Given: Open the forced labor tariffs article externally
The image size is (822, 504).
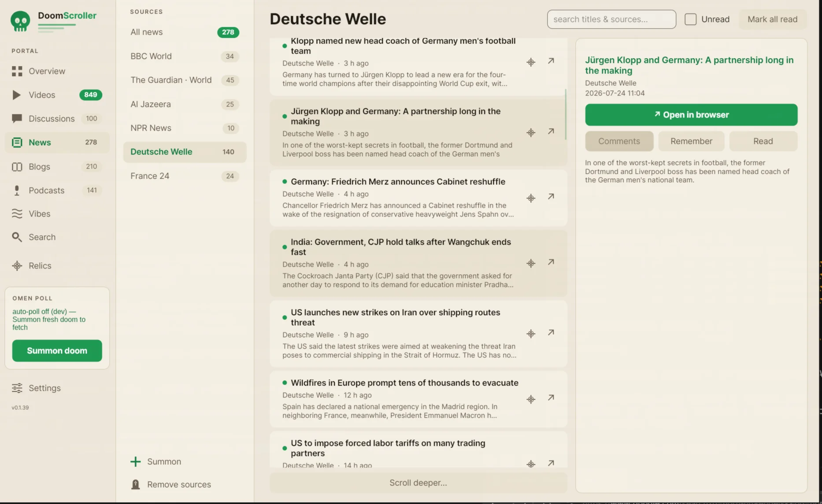Looking at the screenshot, I should [x=551, y=463].
